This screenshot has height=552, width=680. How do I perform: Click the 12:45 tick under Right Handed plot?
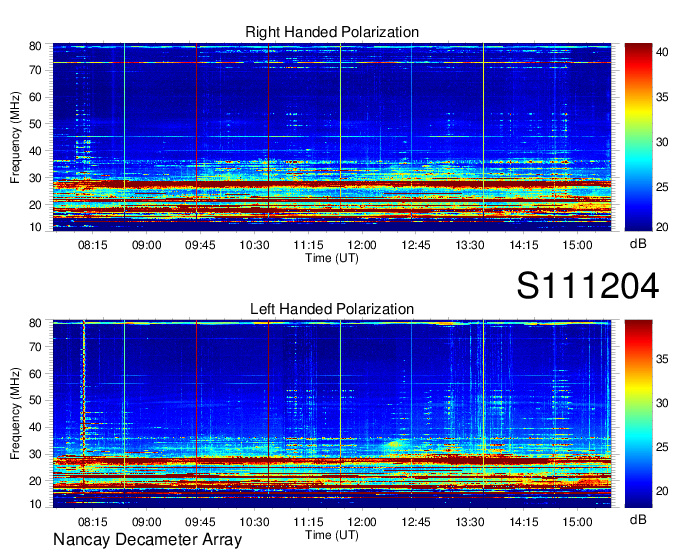click(416, 245)
